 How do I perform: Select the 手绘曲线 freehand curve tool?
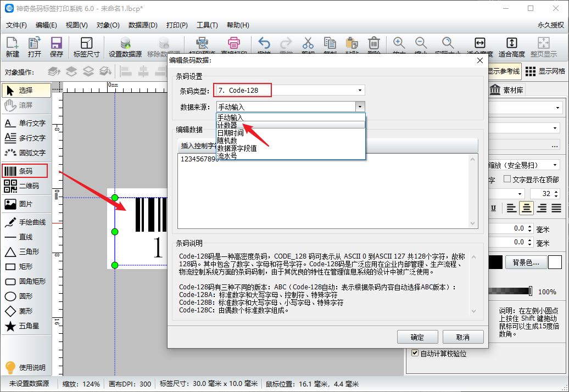pos(26,222)
